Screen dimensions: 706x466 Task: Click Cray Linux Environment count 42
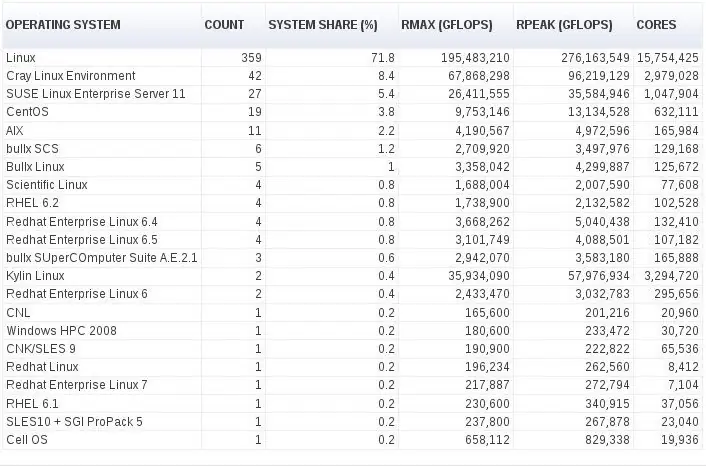[x=255, y=76]
